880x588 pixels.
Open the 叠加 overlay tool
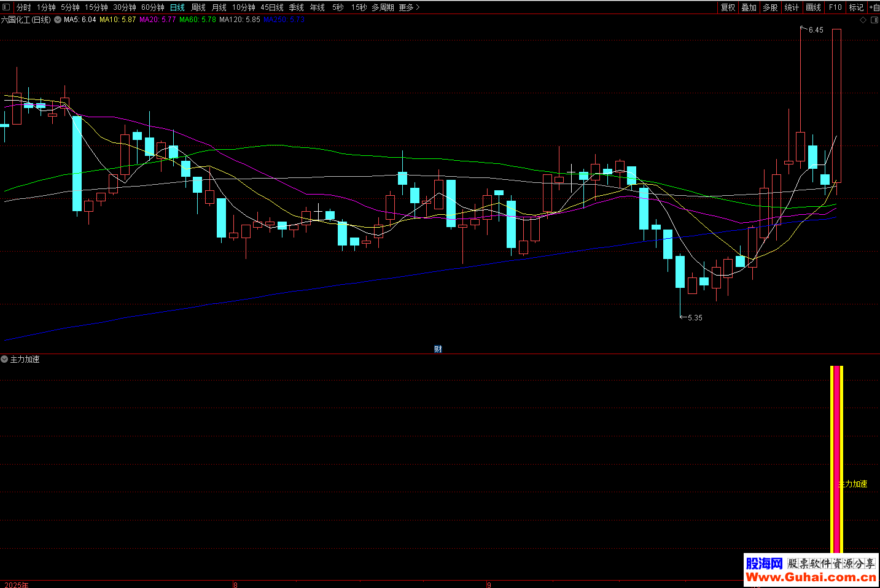pos(749,7)
